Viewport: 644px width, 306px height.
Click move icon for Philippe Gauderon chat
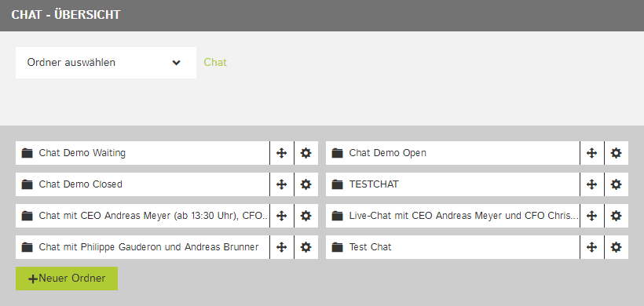281,247
